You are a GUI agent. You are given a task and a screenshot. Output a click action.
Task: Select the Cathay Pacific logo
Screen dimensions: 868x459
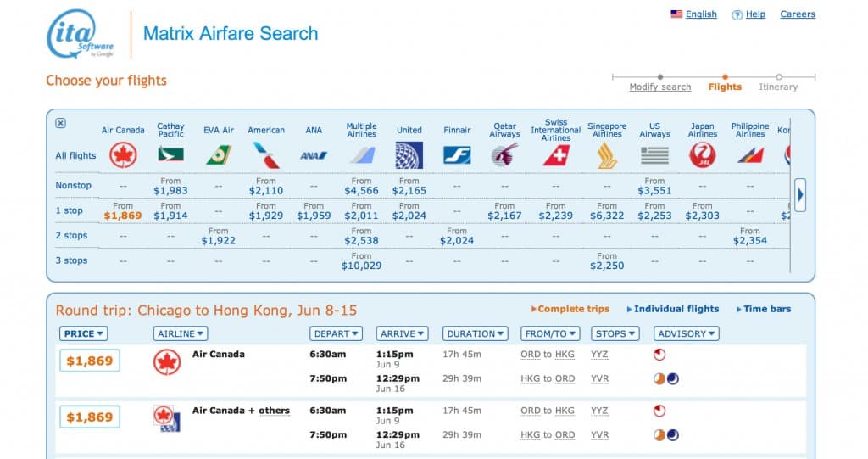[x=170, y=154]
